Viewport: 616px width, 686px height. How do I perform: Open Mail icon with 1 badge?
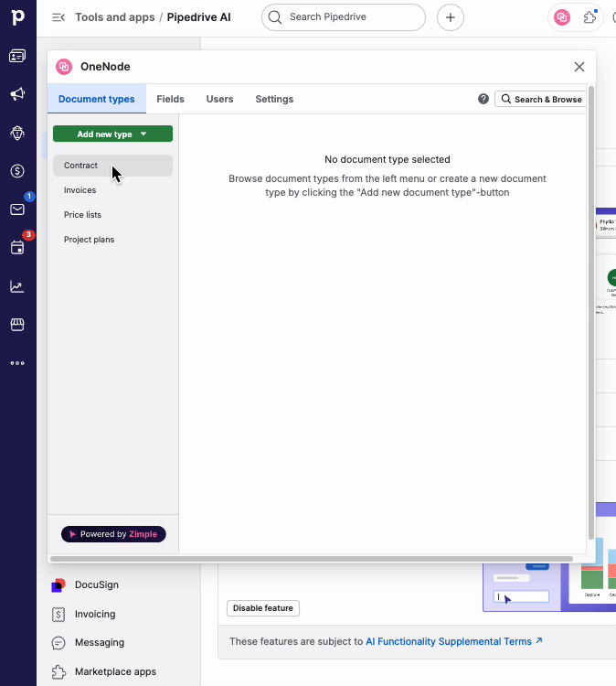pos(17,209)
